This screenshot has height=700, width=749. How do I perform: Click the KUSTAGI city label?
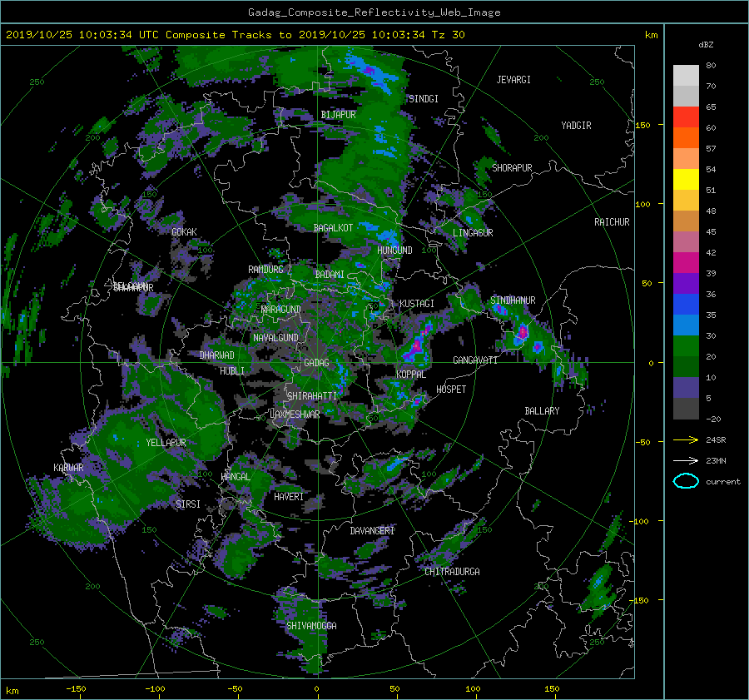417,304
